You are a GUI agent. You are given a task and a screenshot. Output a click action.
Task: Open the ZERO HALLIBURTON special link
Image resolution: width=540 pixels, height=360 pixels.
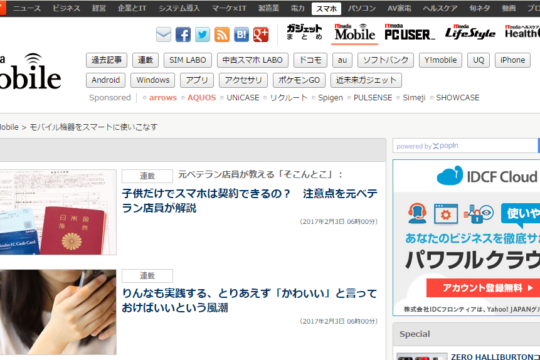tap(495, 357)
